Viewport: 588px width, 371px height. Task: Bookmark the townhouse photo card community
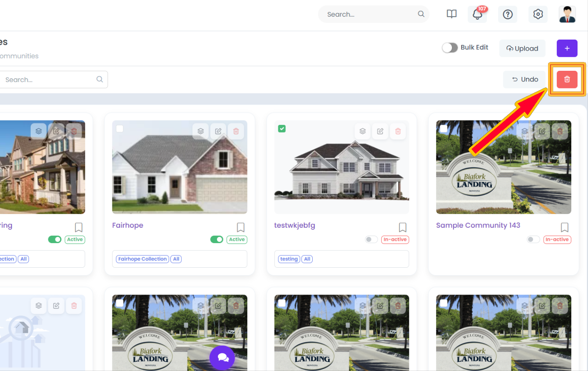(x=79, y=227)
